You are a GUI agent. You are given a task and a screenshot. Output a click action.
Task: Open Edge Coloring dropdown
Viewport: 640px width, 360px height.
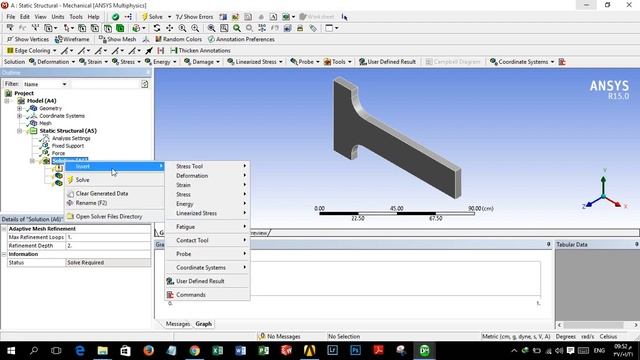click(x=32, y=51)
